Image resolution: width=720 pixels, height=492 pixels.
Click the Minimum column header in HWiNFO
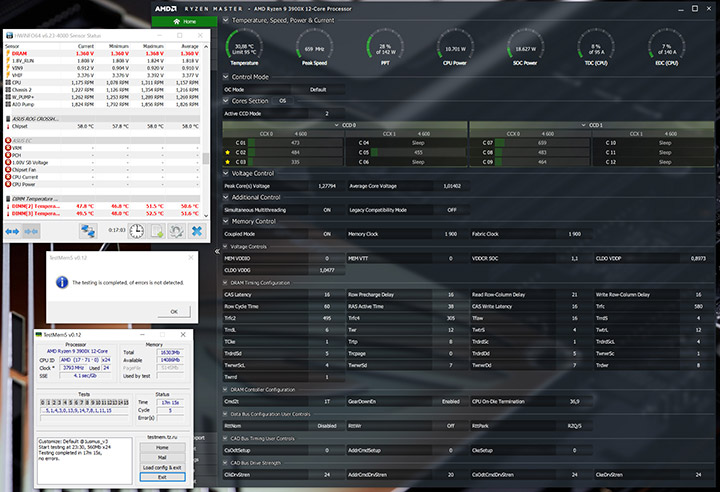(118, 46)
